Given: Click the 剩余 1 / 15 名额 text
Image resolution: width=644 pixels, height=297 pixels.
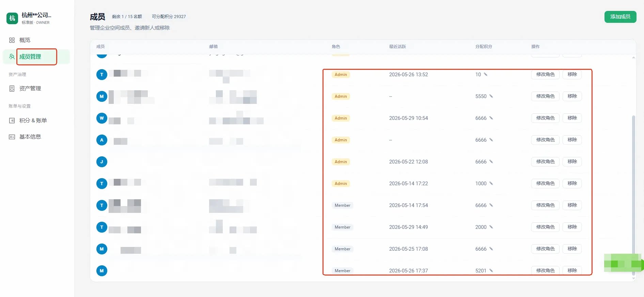Looking at the screenshot, I should pyautogui.click(x=127, y=17).
